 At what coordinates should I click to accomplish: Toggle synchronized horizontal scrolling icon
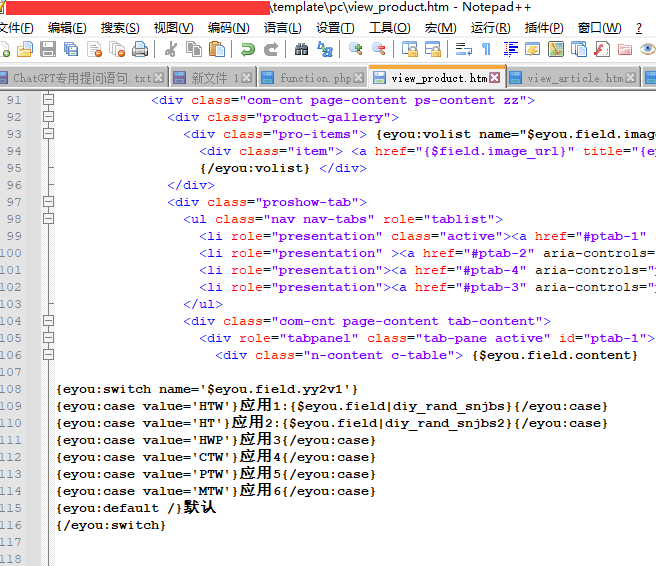click(433, 49)
